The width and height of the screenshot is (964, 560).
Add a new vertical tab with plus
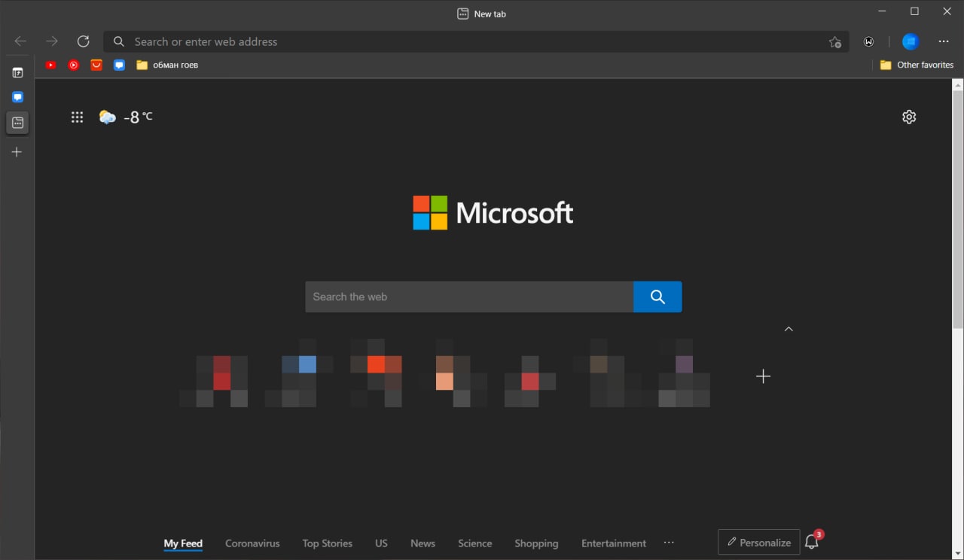pyautogui.click(x=17, y=152)
